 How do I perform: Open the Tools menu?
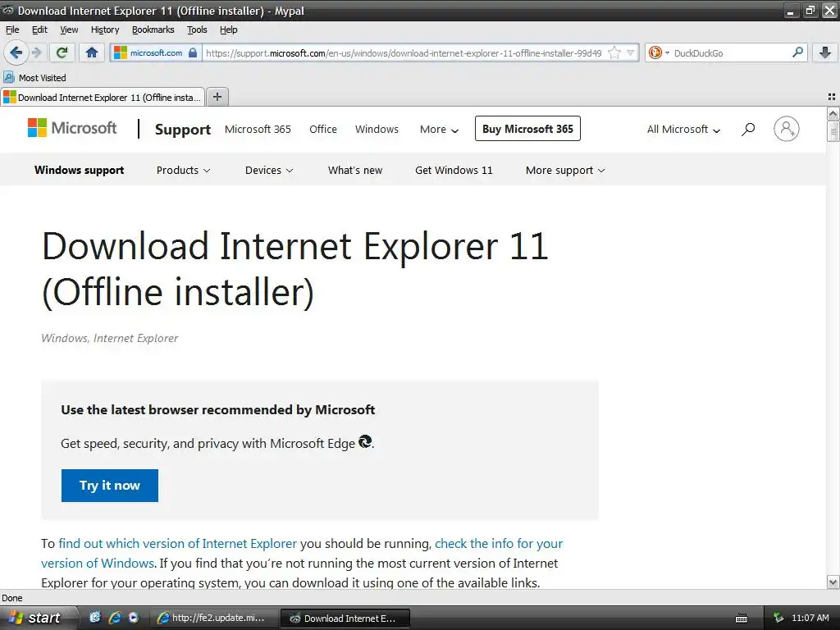click(x=197, y=30)
